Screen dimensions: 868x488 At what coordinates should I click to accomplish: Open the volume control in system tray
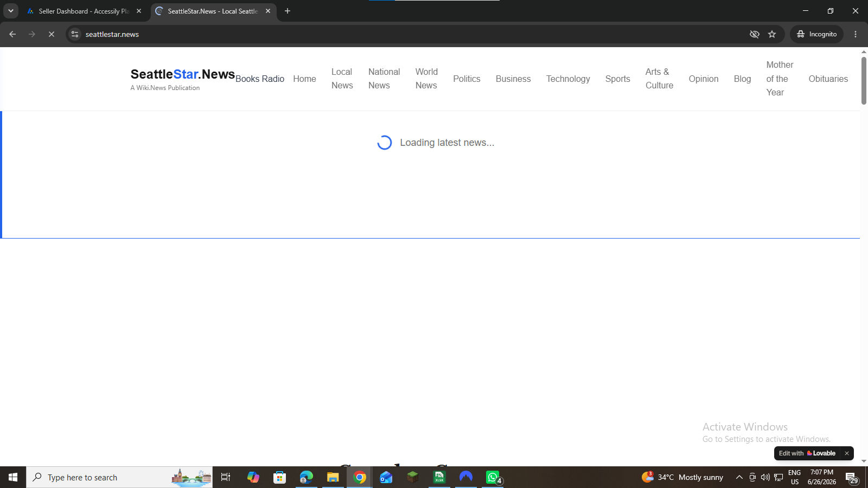(x=765, y=477)
